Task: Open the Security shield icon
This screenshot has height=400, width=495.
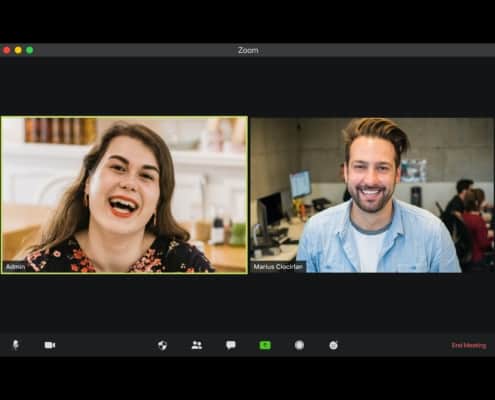Action: tap(162, 345)
